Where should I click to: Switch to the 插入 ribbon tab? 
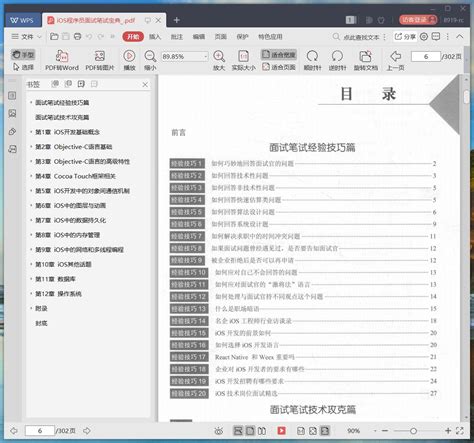pyautogui.click(x=155, y=37)
